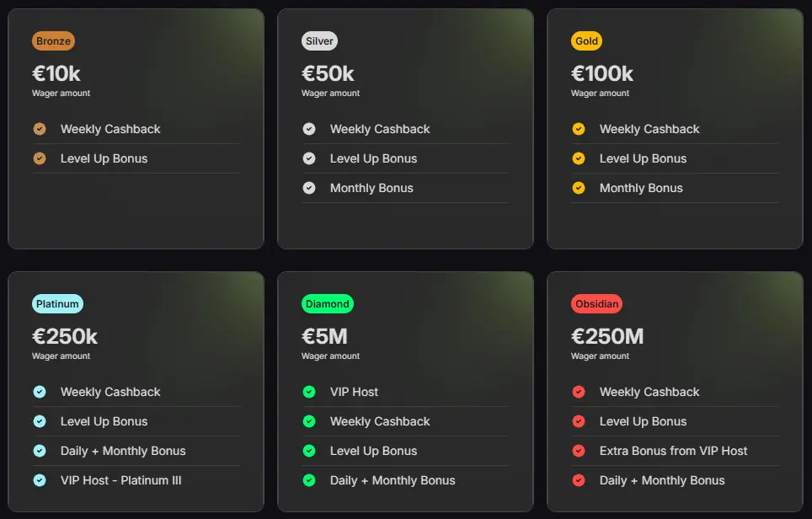Select the Silver tier badge
The image size is (812, 519).
319,41
